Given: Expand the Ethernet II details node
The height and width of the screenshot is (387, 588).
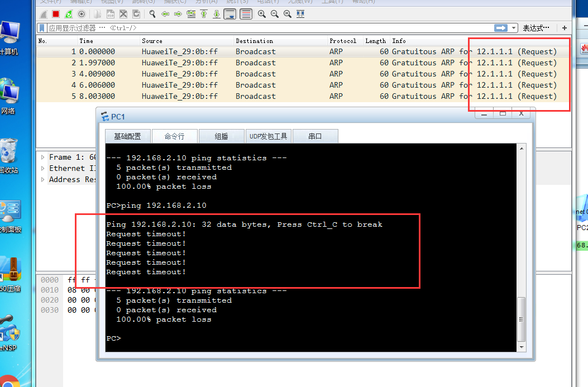Looking at the screenshot, I should point(43,169).
